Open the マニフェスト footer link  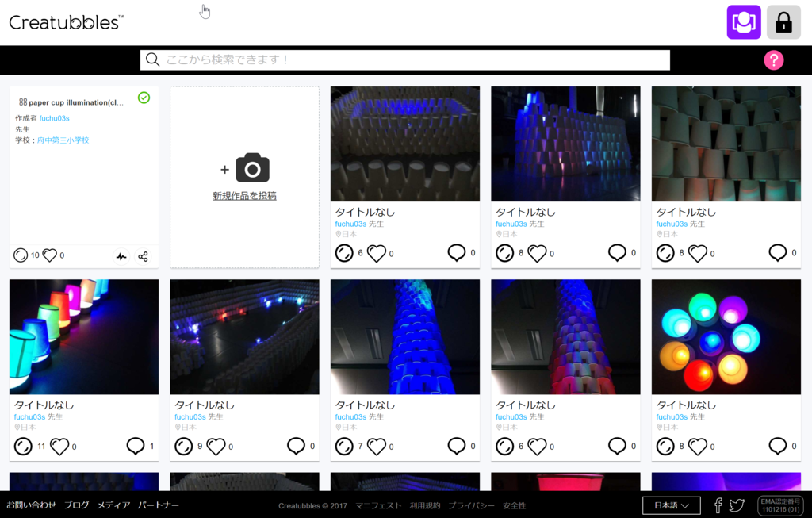(x=378, y=505)
